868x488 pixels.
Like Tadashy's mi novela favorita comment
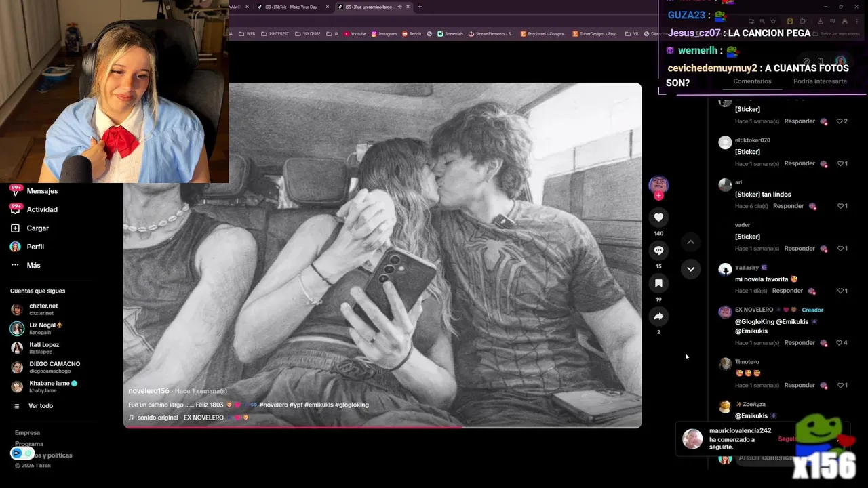point(842,291)
